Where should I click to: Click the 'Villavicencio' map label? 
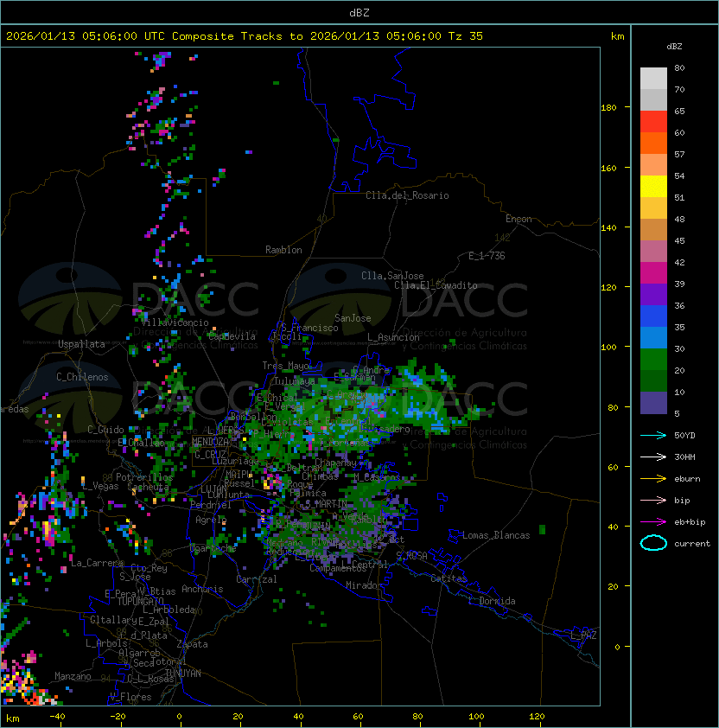[x=175, y=322]
